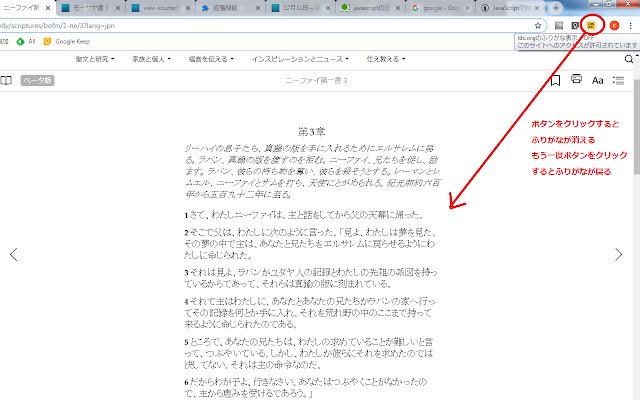This screenshot has width=640, height=400.
Task: Click verse 5 starting ところで
Action: tap(309, 353)
